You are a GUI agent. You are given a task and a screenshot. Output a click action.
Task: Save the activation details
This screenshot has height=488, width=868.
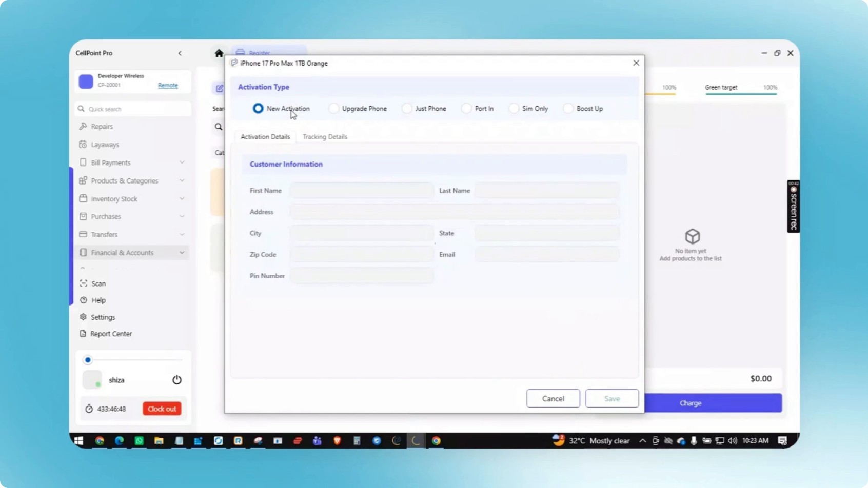pyautogui.click(x=612, y=398)
